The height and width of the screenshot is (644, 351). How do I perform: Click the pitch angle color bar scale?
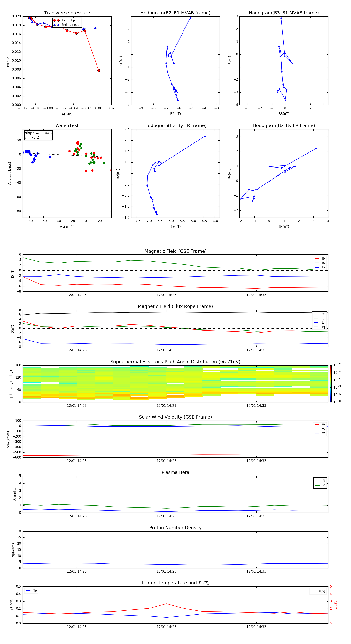(x=331, y=383)
